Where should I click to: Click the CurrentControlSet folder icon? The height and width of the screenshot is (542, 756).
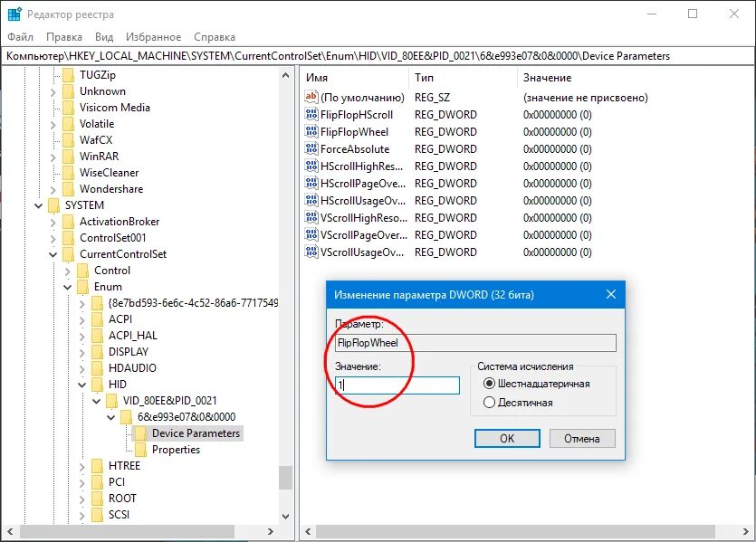69,254
